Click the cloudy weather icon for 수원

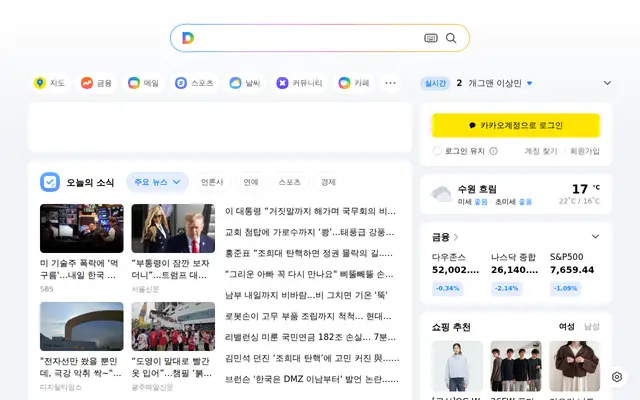[442, 194]
